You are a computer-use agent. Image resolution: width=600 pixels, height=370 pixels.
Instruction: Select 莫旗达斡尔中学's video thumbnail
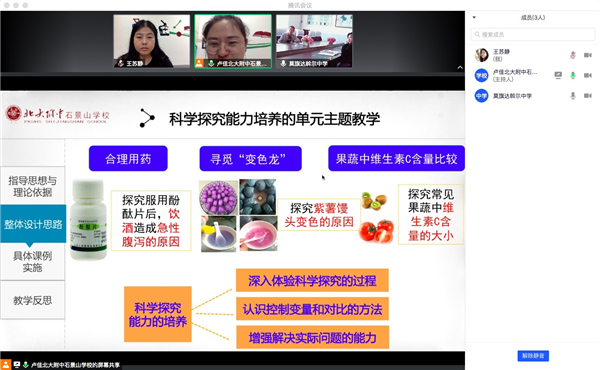[314, 41]
